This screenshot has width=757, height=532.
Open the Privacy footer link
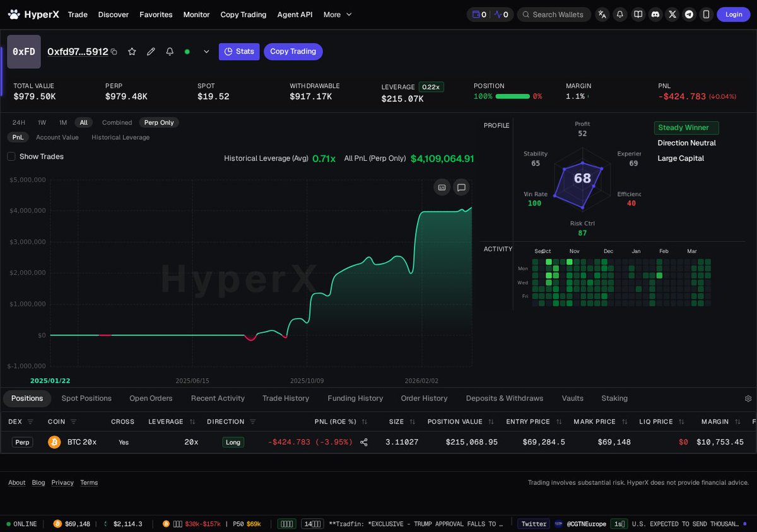[x=62, y=483]
